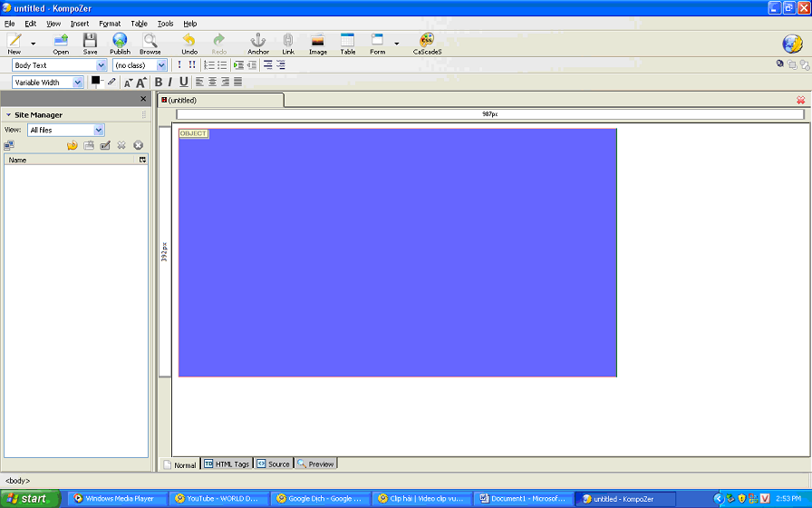Switch to Source view tab
Screen dimensions: 812x508
pyautogui.click(x=274, y=464)
